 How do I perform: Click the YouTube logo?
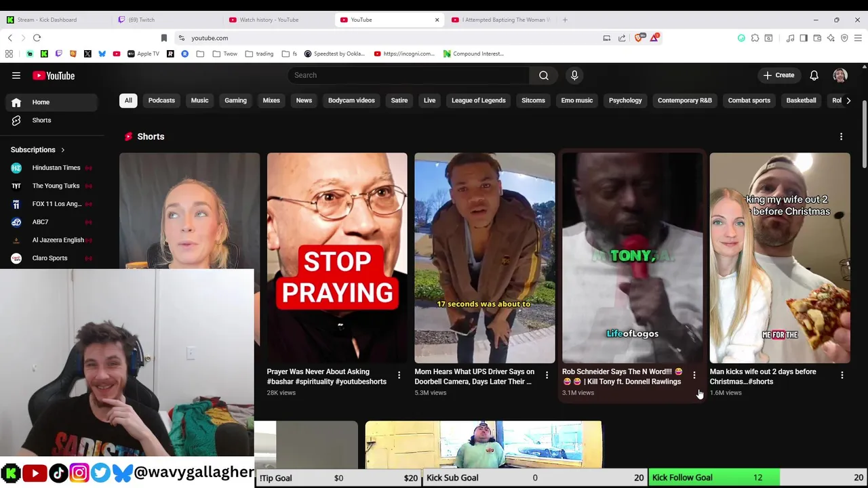53,75
